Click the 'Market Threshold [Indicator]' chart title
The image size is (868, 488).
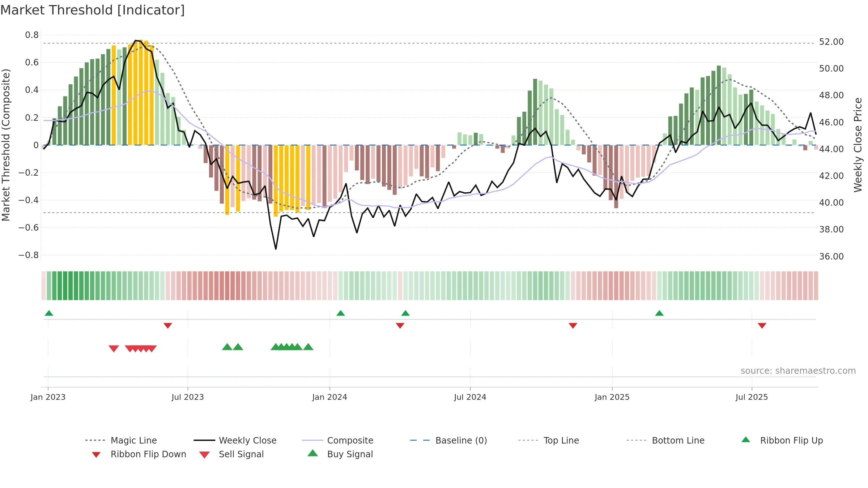pos(93,10)
